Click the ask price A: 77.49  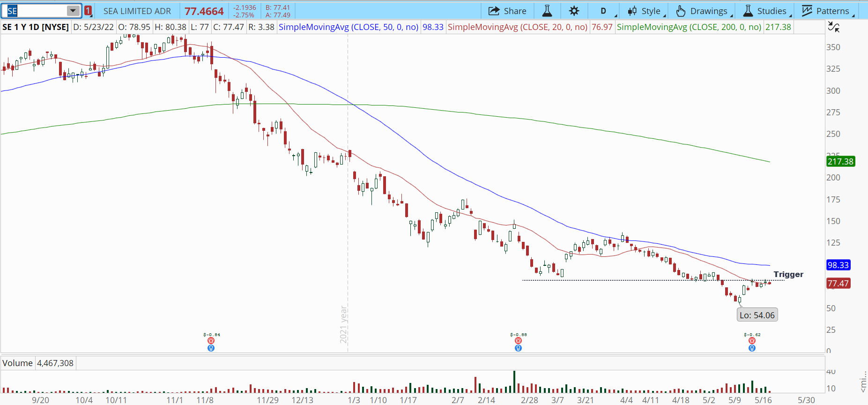tap(278, 15)
